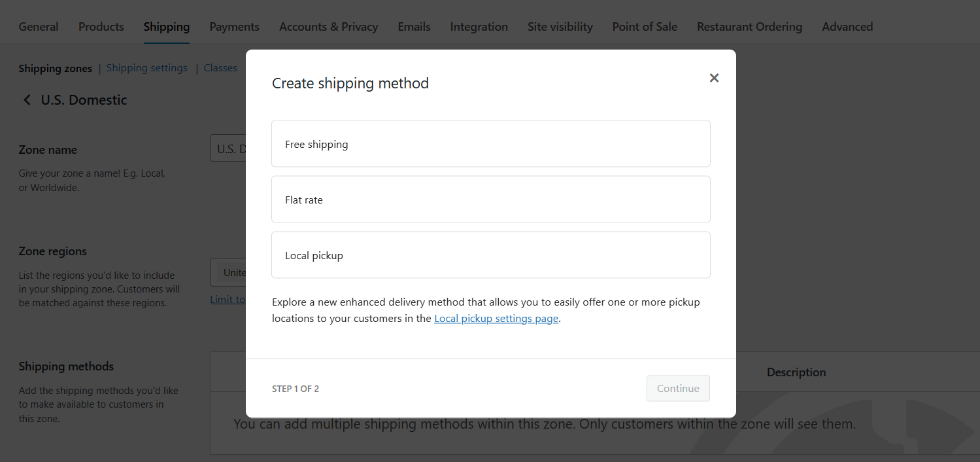Switch to the Integration tab
The image size is (980, 462).
pos(479,26)
